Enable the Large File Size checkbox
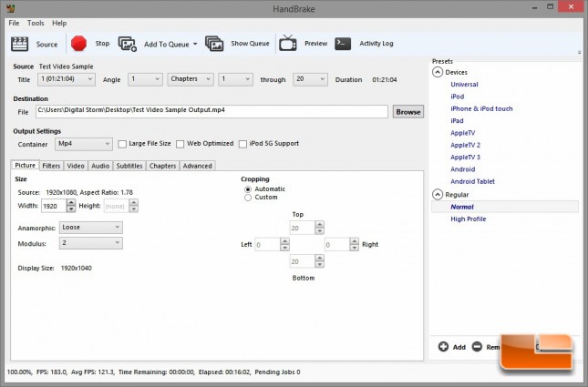 pyautogui.click(x=122, y=144)
